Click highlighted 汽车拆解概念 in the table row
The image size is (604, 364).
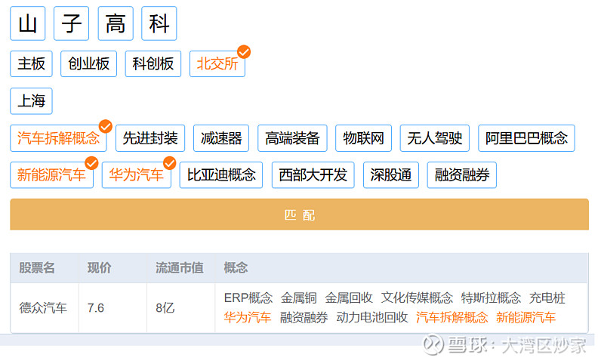pos(451,318)
